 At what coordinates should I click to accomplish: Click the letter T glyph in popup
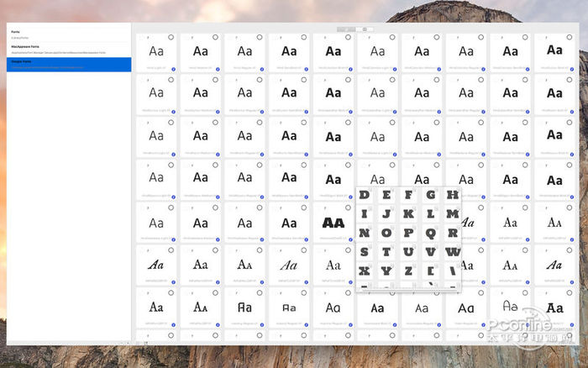click(x=386, y=251)
